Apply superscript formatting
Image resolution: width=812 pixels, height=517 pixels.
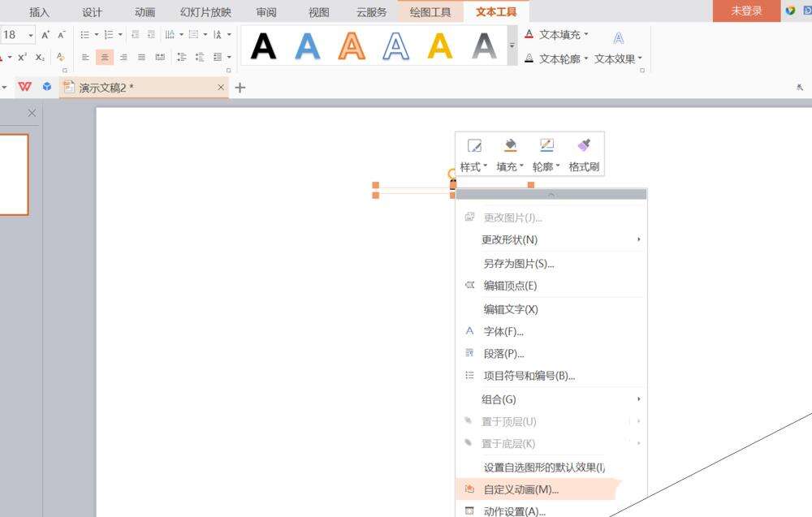click(x=23, y=57)
